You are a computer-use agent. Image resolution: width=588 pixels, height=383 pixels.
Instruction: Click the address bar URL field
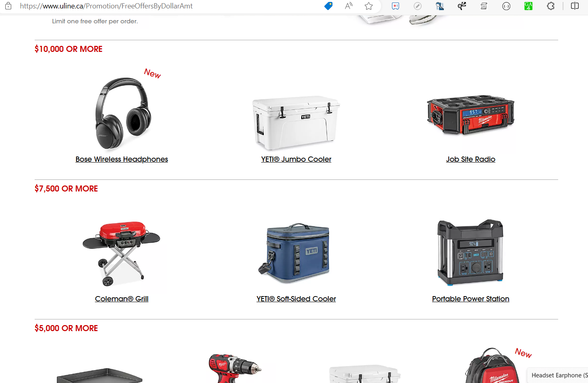click(x=169, y=6)
